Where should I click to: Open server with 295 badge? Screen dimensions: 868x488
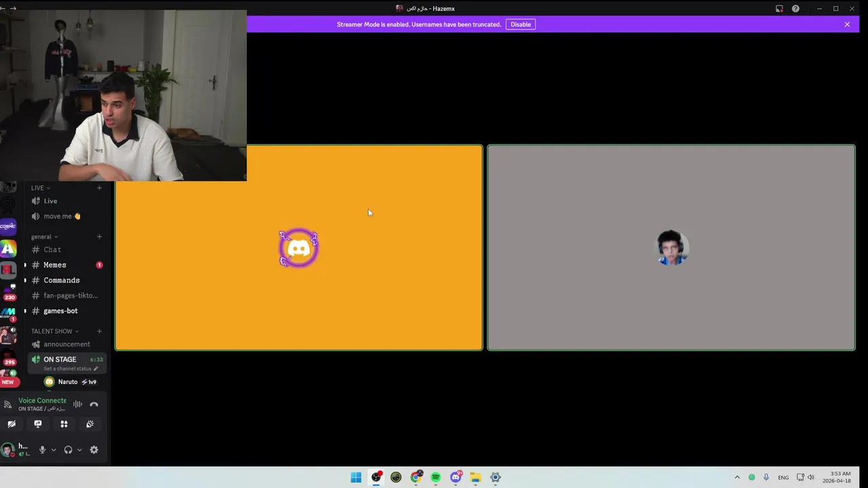click(9, 357)
